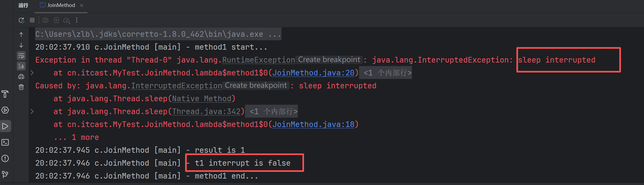644x185 pixels.
Task: Open the Run tool window
Action: tap(5, 126)
